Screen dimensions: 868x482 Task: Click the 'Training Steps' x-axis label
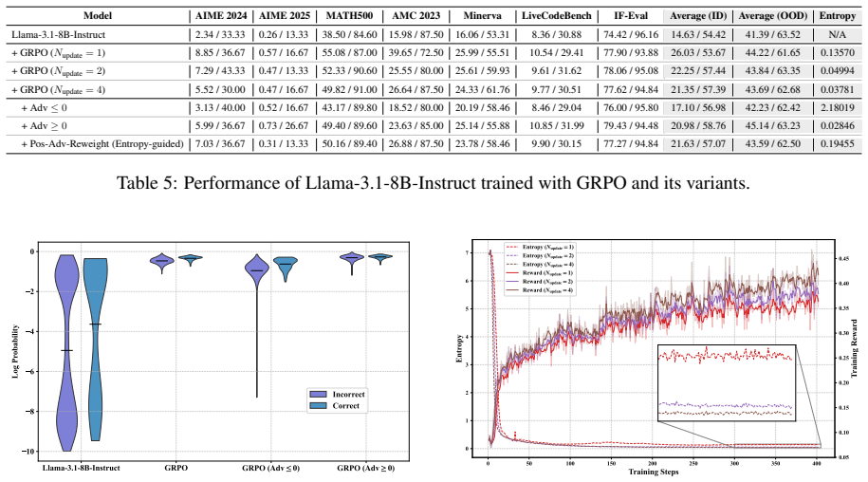point(654,473)
